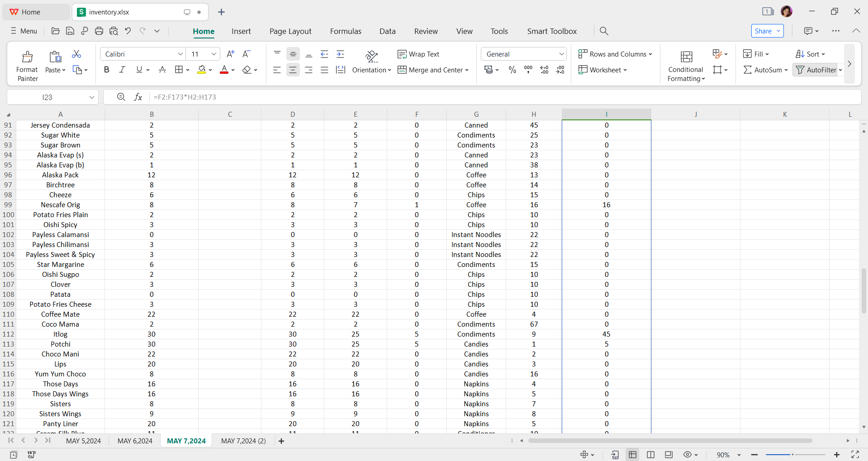Open a new document tab

221,12
